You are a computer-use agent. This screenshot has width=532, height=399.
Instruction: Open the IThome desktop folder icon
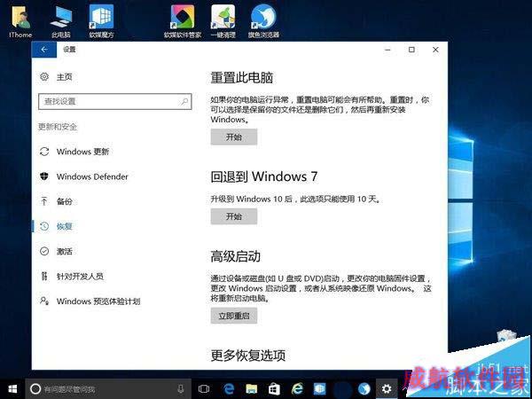coord(20,21)
